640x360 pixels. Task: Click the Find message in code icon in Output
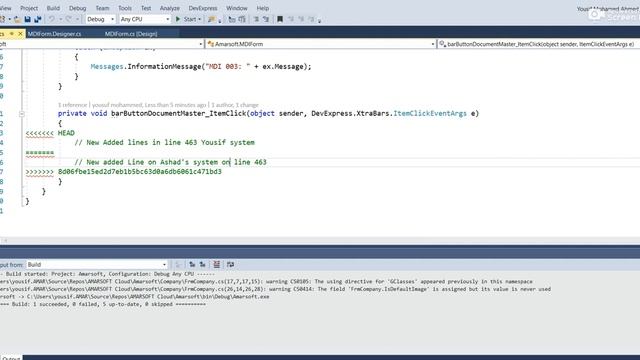(178, 264)
